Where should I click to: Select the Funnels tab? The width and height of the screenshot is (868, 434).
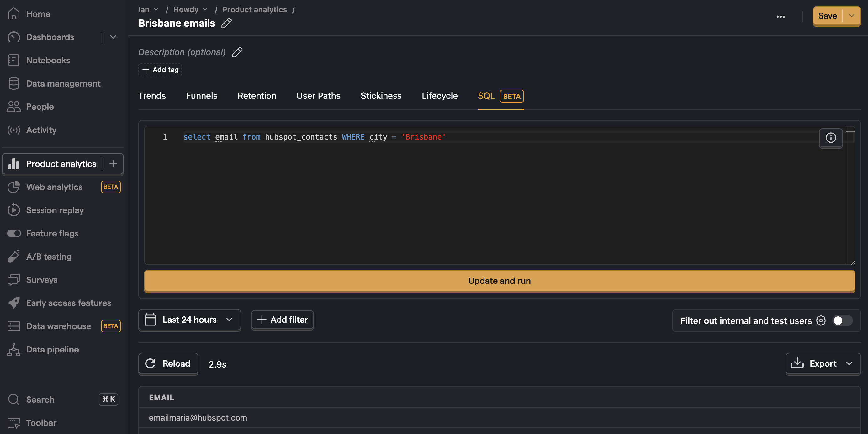202,96
